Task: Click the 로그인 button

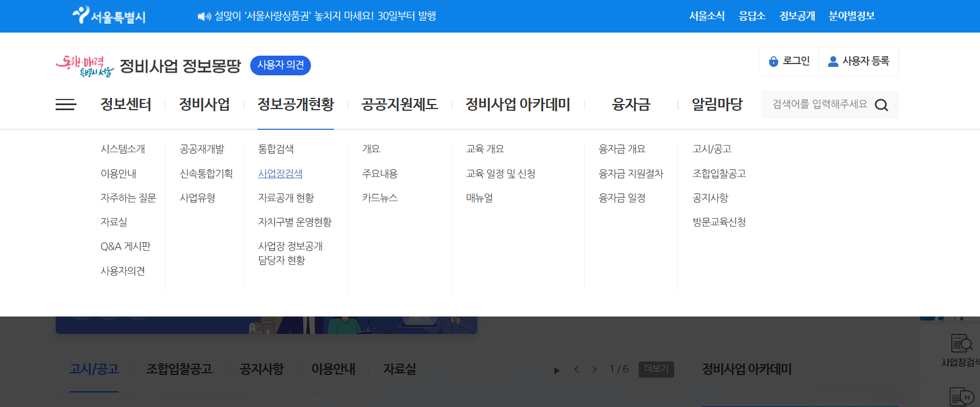Action: tap(789, 61)
